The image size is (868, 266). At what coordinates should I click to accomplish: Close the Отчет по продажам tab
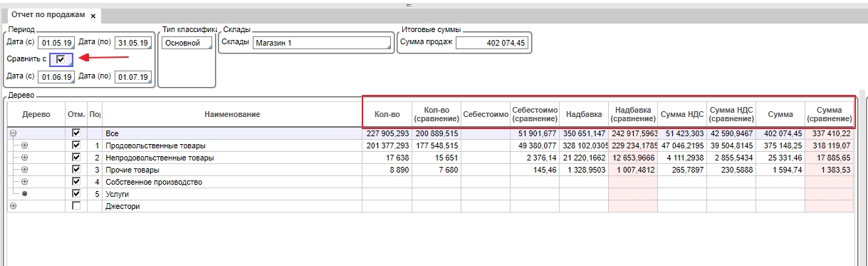click(93, 15)
